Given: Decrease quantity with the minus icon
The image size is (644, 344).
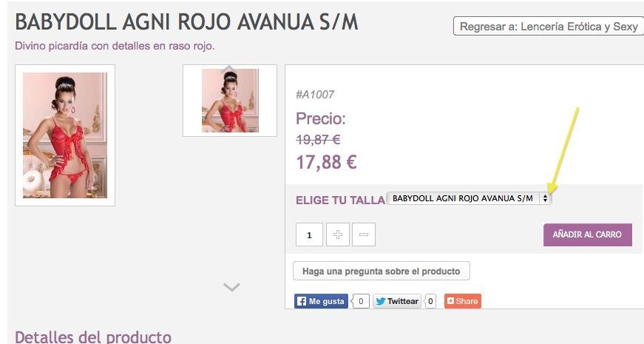Looking at the screenshot, I should [x=364, y=235].
